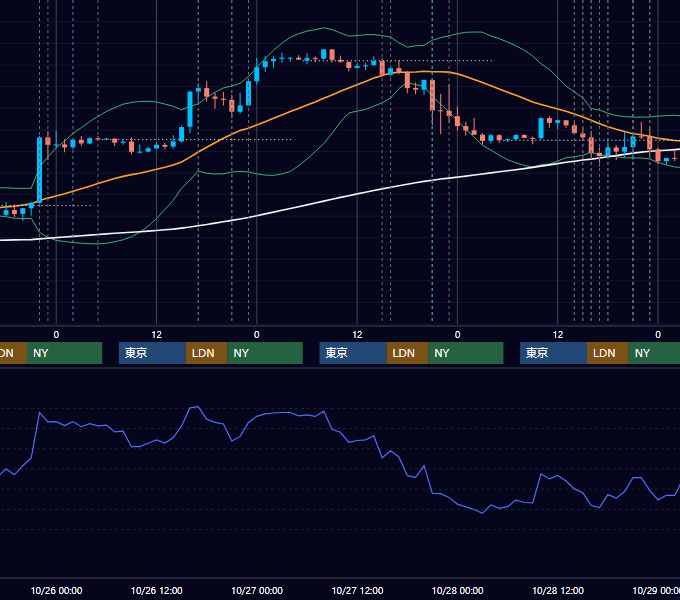Click the LDN block following the 10/28 東京 session
The width and height of the screenshot is (680, 600).
click(608, 353)
